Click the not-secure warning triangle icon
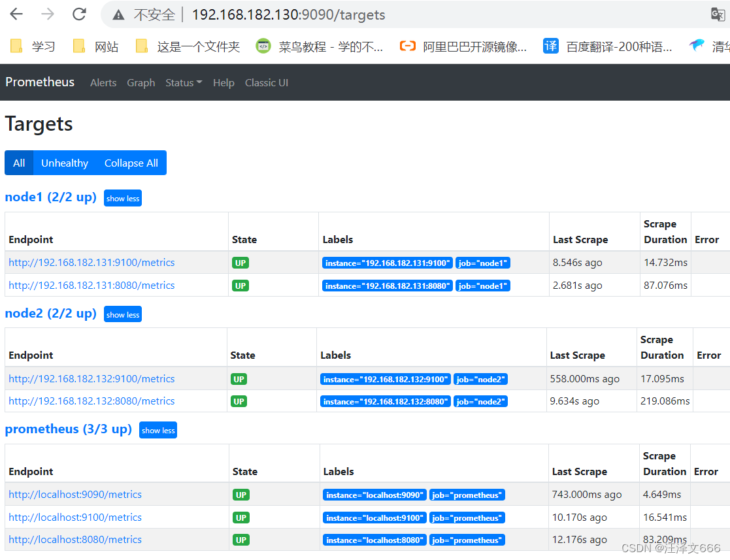 [x=118, y=15]
